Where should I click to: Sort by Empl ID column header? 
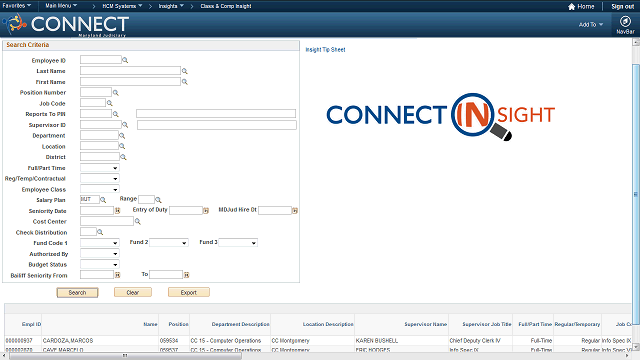[x=31, y=324]
